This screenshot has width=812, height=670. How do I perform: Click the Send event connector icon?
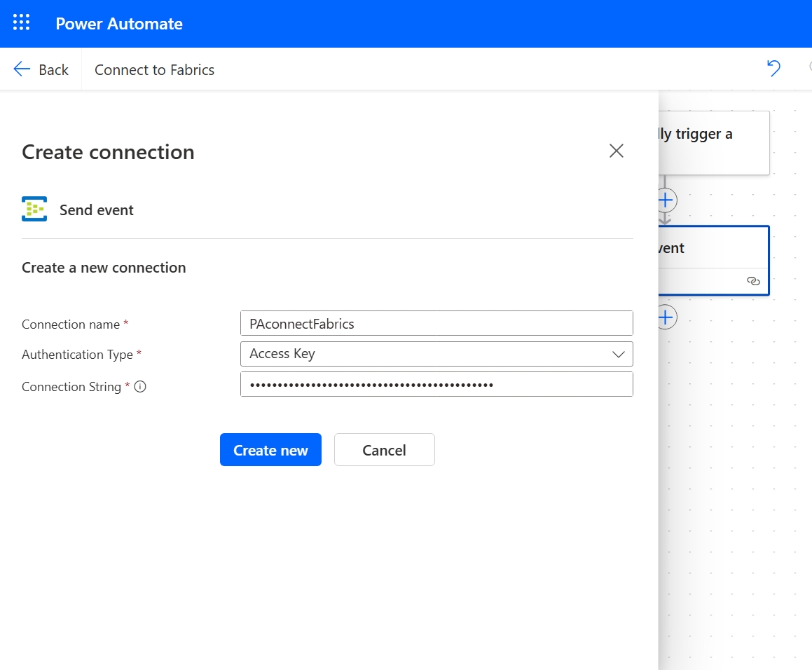click(x=34, y=209)
